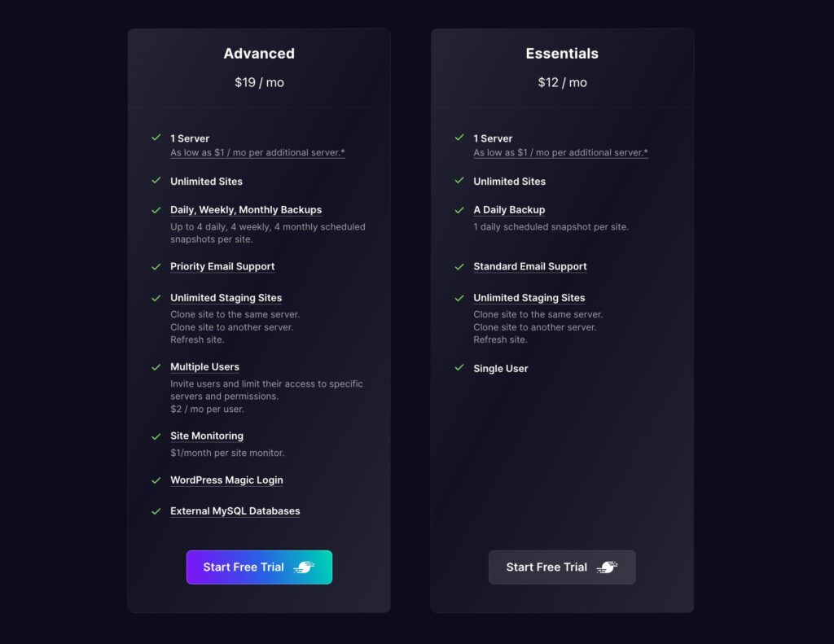Viewport: 834px width, 644px height.
Task: Select the Essentials plan heading
Action: (x=562, y=53)
